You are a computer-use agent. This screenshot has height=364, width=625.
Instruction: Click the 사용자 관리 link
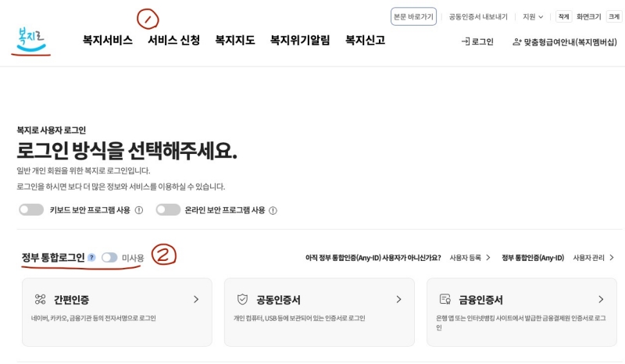click(x=589, y=258)
